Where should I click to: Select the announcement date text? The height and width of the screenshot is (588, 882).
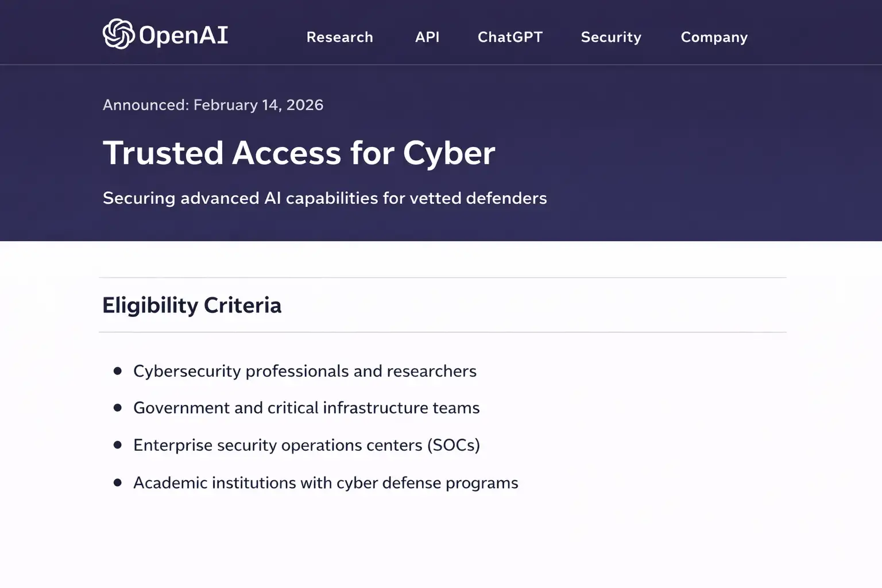coord(213,105)
